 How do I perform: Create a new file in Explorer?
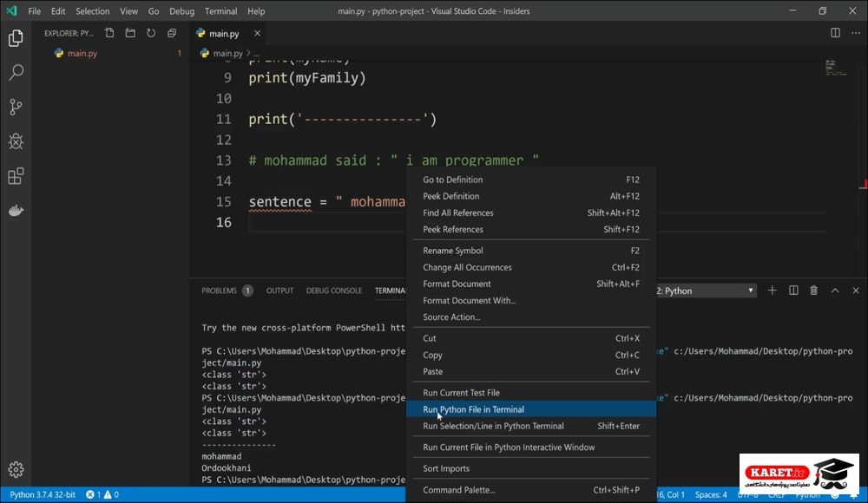(x=109, y=33)
